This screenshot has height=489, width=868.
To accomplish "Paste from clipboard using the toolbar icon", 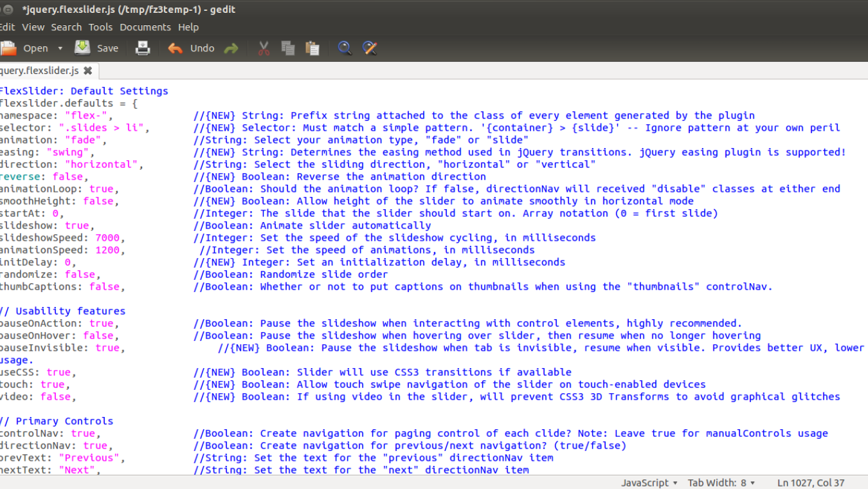I will pos(312,48).
